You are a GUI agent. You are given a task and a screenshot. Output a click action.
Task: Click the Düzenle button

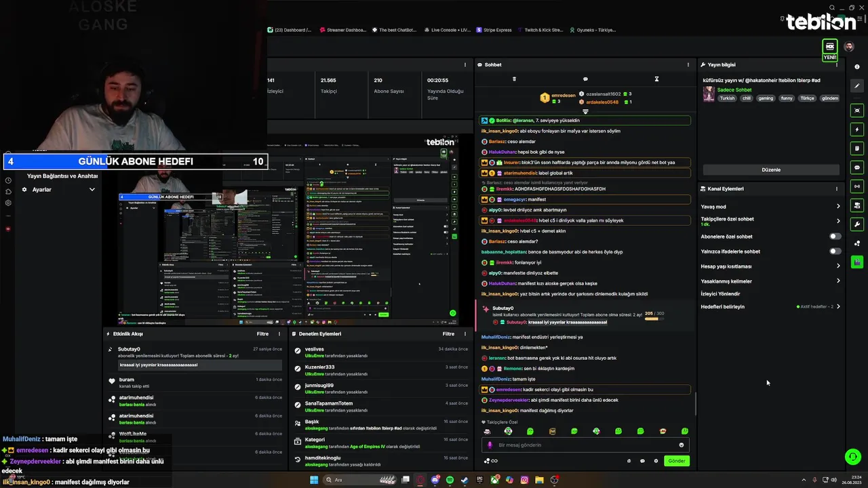pyautogui.click(x=771, y=169)
